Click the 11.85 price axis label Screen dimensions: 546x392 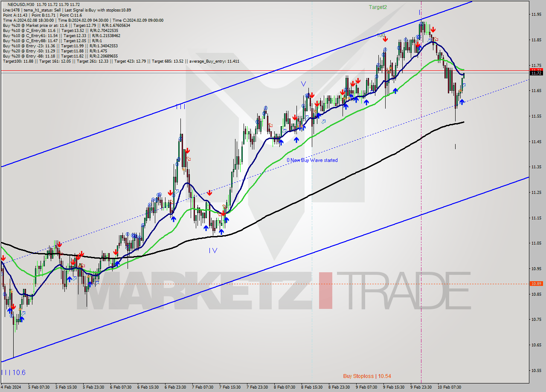click(536, 40)
